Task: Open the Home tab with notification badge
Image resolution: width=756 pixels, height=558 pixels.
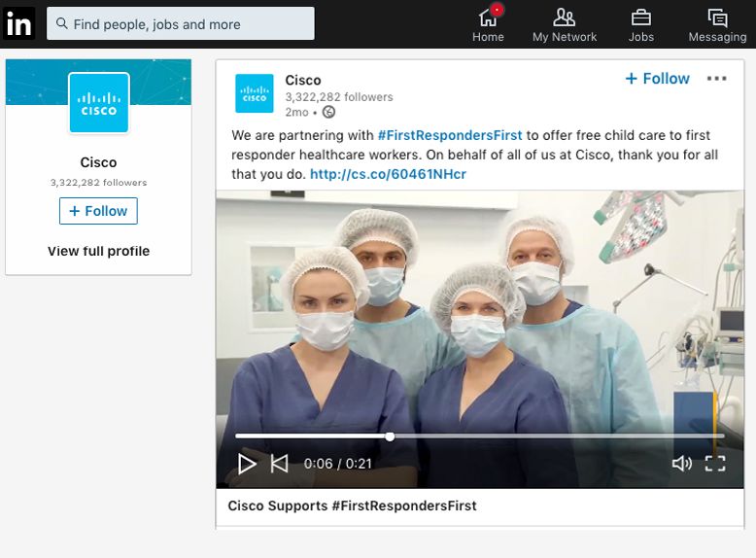Action: pos(488,24)
